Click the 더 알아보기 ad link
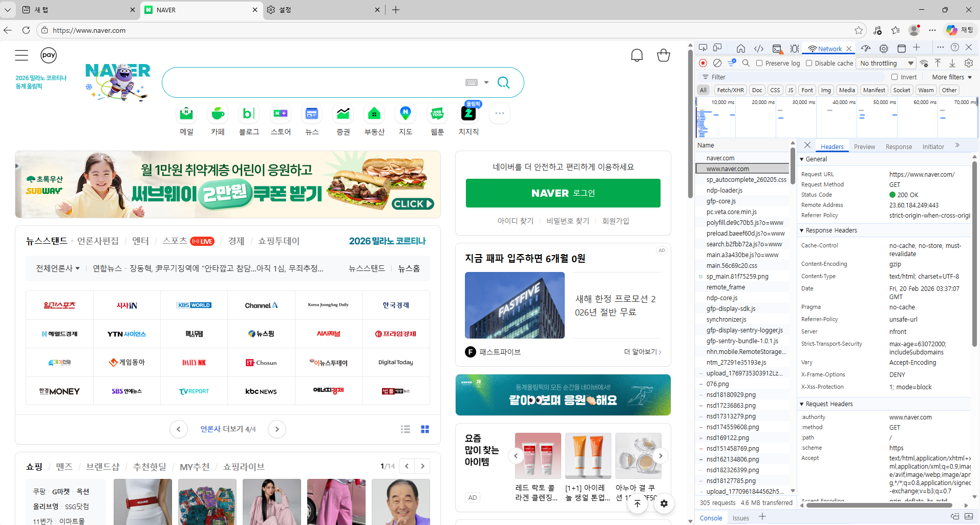980x525 pixels. 643,352
